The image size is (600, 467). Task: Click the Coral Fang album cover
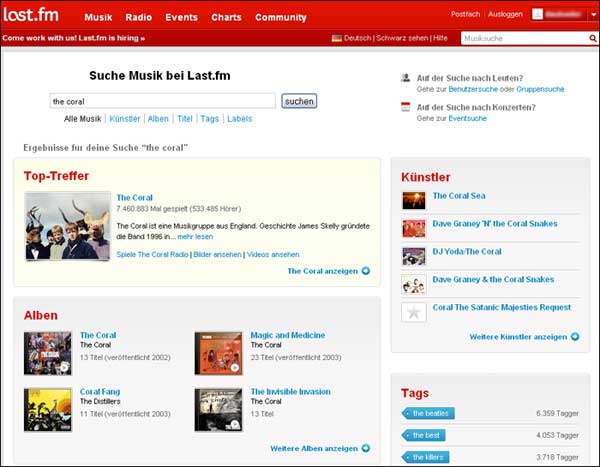click(x=47, y=409)
